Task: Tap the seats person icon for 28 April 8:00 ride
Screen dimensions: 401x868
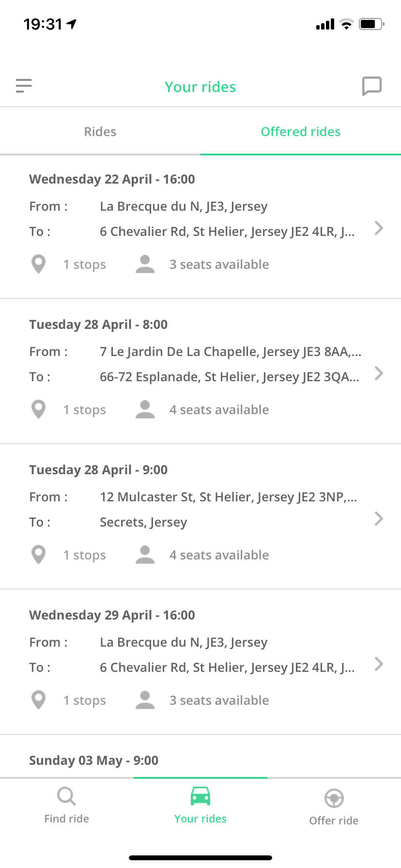Action: coord(145,410)
